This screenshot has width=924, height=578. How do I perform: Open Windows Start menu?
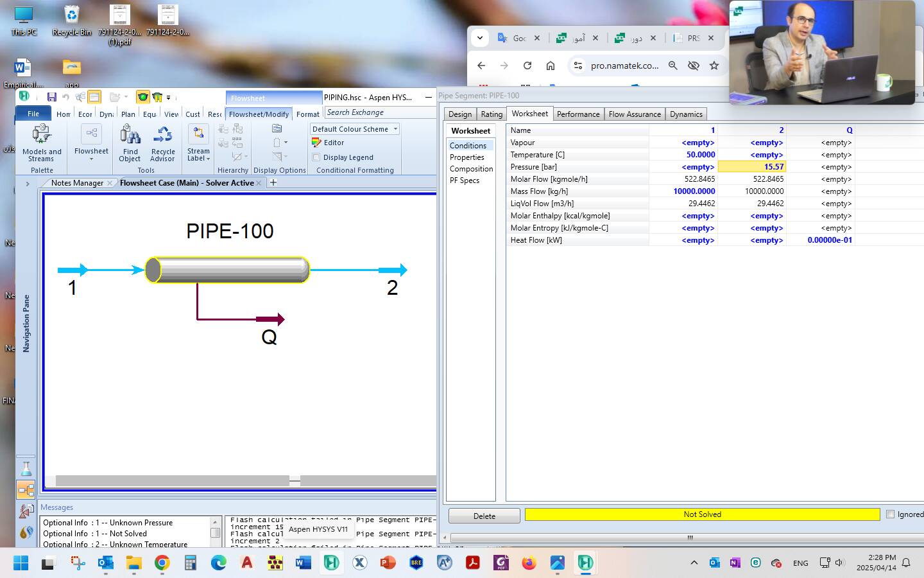pyautogui.click(x=21, y=563)
